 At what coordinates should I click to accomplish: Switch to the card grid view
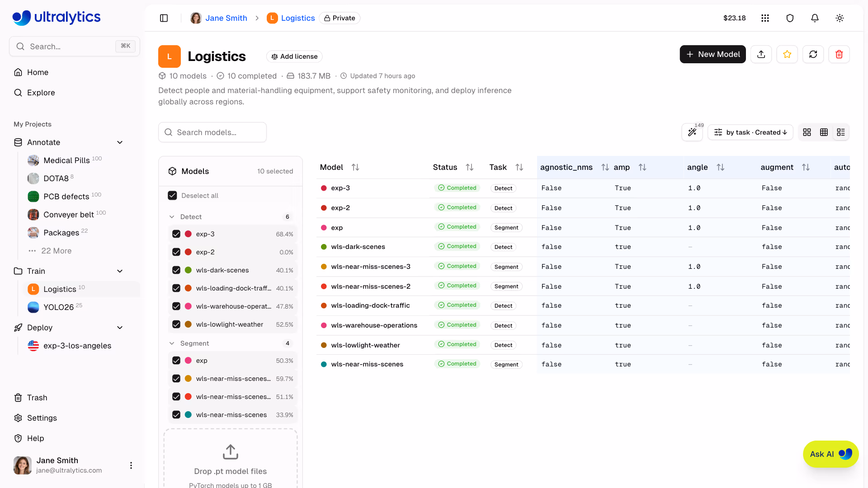click(x=807, y=132)
